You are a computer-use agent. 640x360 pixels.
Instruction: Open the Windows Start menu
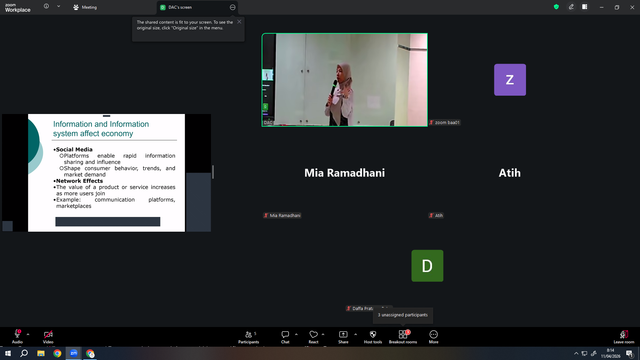8,353
